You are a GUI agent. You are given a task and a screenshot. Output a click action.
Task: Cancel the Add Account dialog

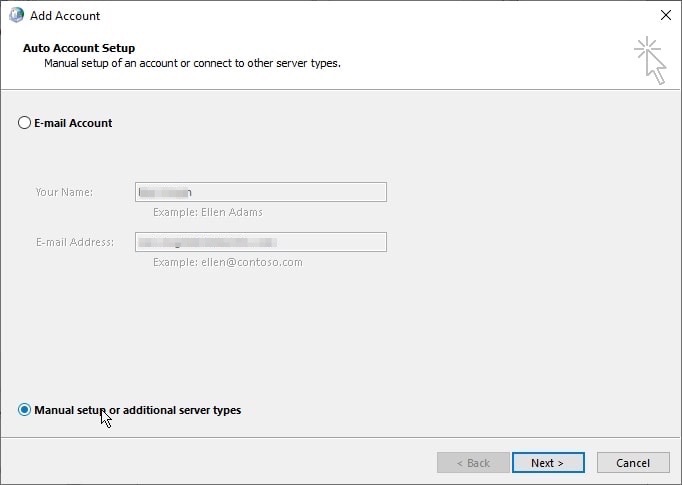tap(633, 462)
